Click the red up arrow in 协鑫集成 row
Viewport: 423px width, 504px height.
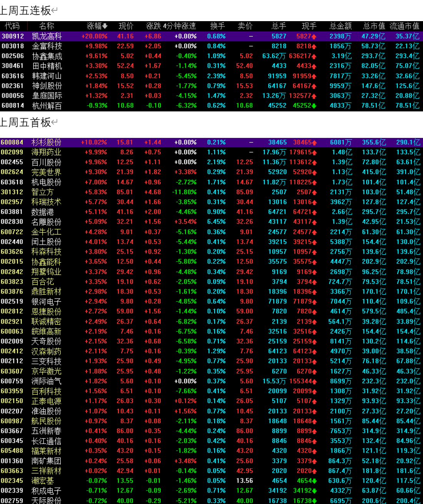pos(314,56)
